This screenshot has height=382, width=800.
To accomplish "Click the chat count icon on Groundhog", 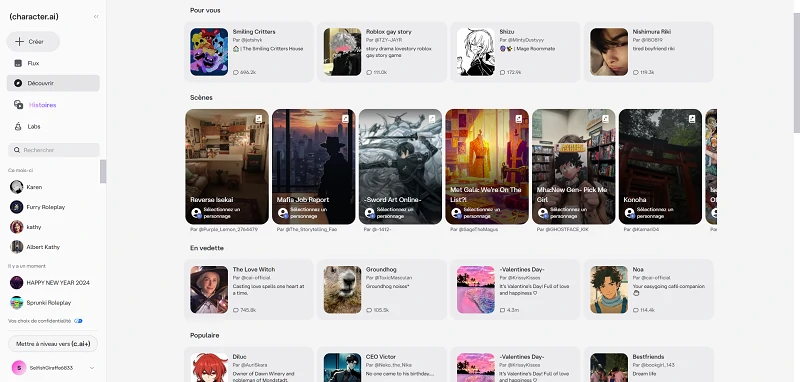I will tap(369, 310).
